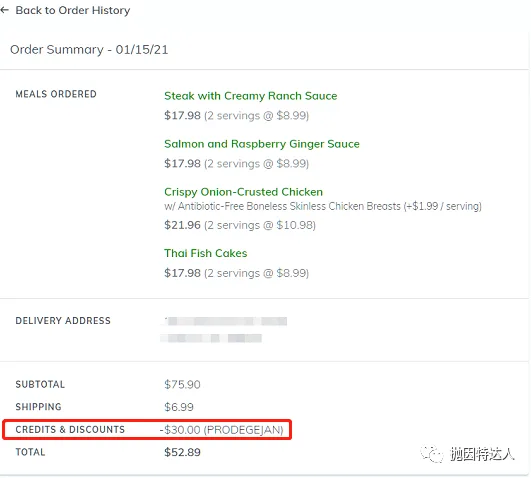Click the $75.90 subtotal value

click(x=182, y=385)
